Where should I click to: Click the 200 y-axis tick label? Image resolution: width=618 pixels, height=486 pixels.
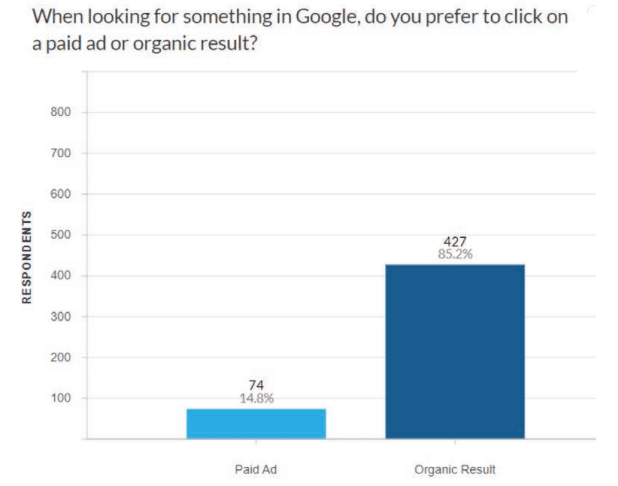click(60, 358)
